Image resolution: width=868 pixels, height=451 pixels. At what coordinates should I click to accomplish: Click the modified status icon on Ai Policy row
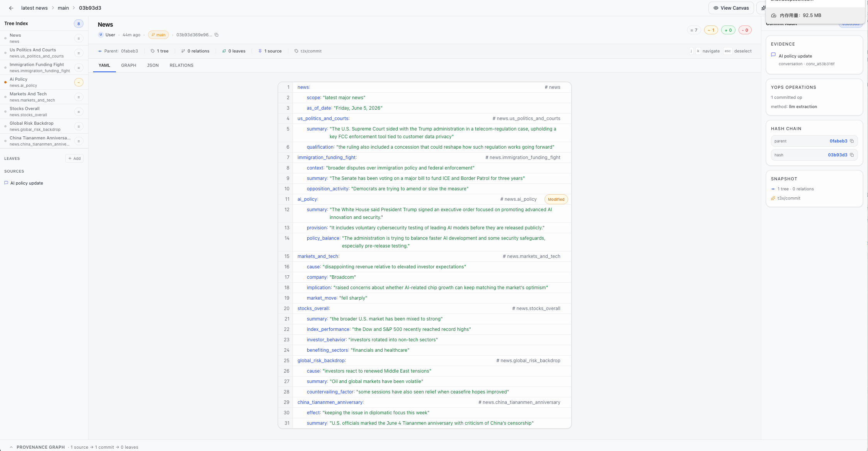point(78,82)
